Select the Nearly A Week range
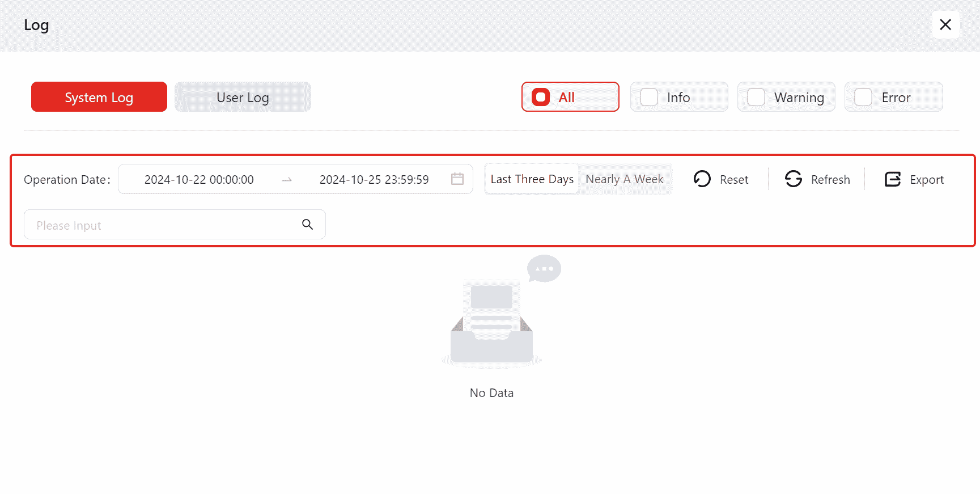Image resolution: width=980 pixels, height=494 pixels. [x=624, y=179]
